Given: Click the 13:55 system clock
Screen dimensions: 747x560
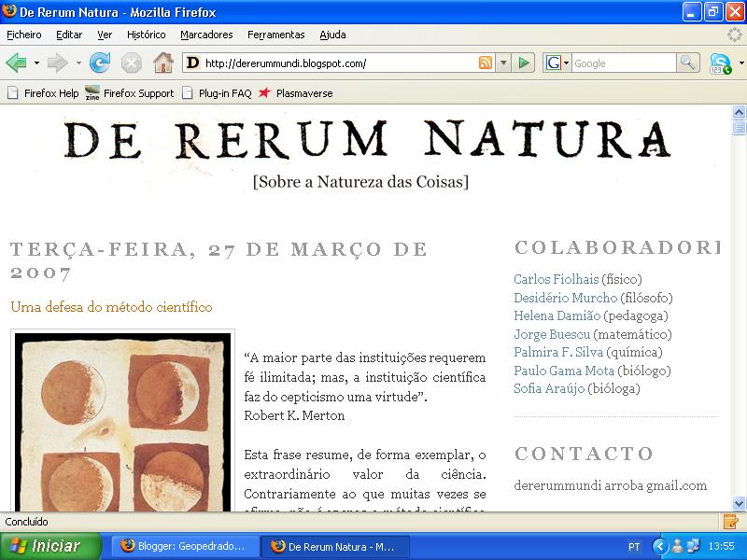Looking at the screenshot, I should [721, 546].
